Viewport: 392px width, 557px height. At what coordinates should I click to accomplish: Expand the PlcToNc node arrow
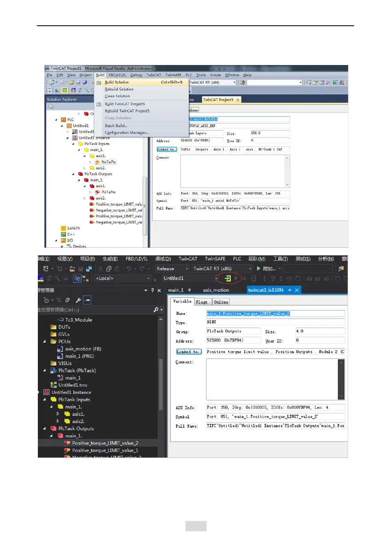pos(90,192)
